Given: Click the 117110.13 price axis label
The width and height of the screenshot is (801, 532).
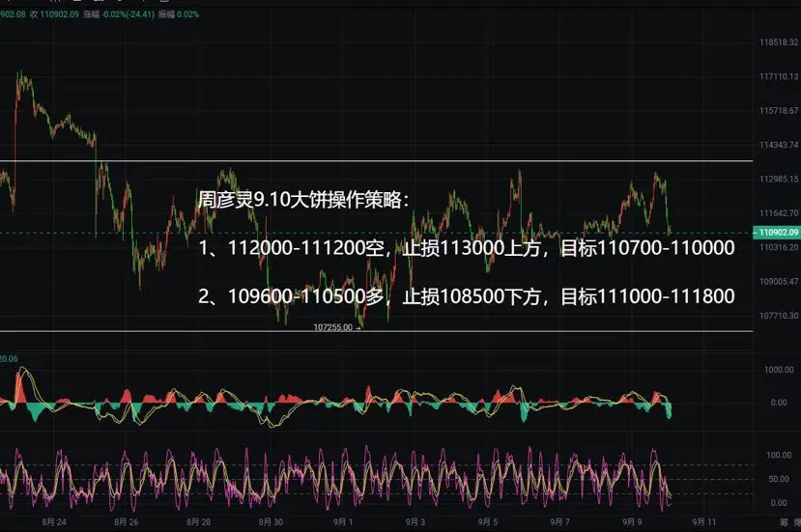Looking at the screenshot, I should click(x=779, y=76).
